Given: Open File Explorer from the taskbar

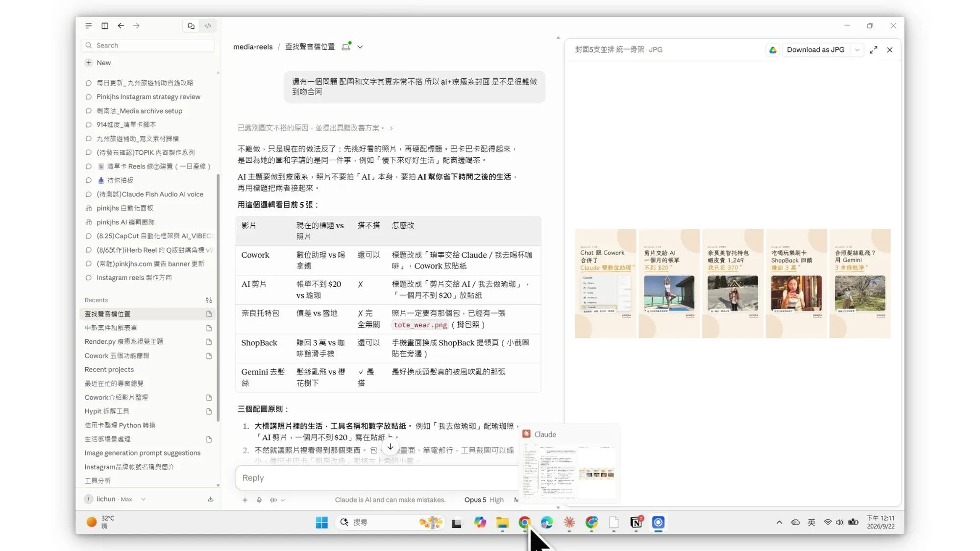Looking at the screenshot, I should 502,523.
